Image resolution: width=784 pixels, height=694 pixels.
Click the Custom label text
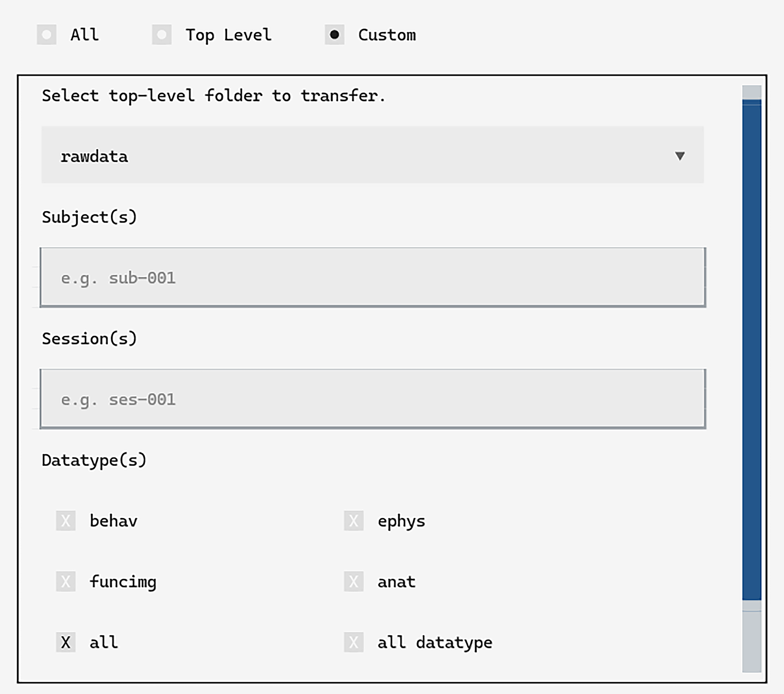click(387, 35)
